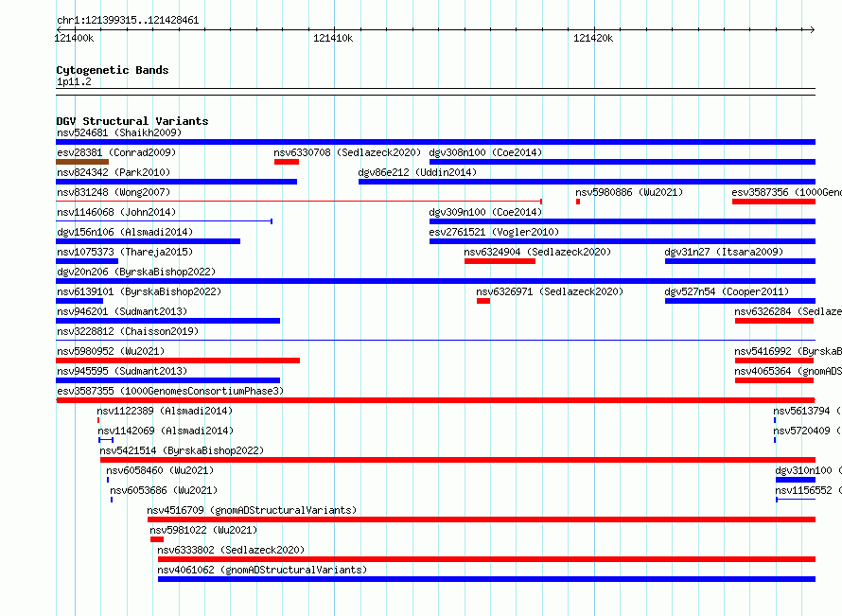
Task: Click the Cytogenetic Bands track title
Action: click(113, 70)
